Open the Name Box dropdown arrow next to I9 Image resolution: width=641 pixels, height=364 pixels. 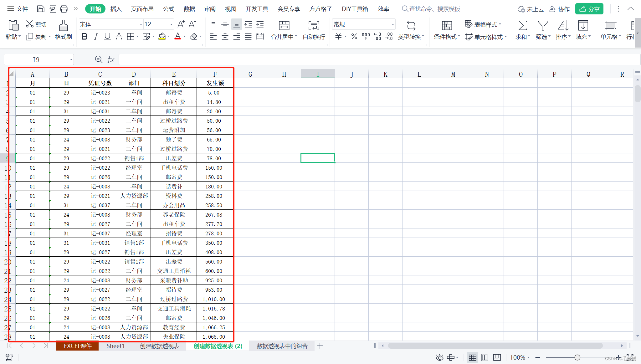tap(71, 59)
